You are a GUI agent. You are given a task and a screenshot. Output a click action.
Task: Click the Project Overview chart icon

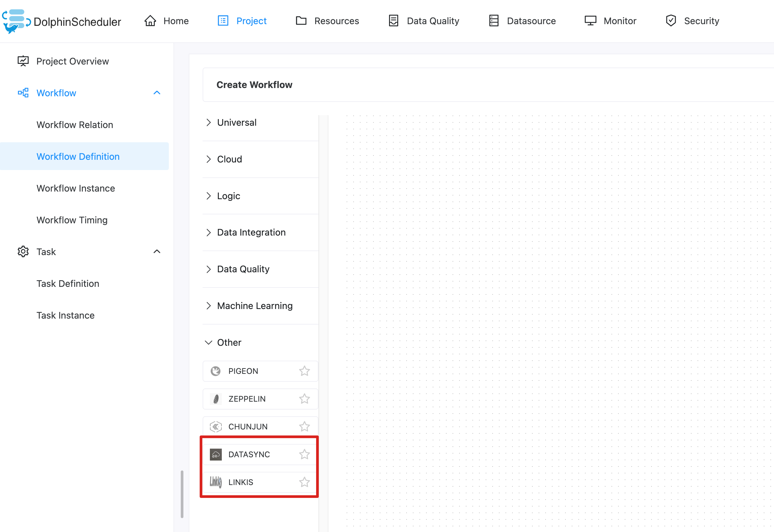click(23, 61)
